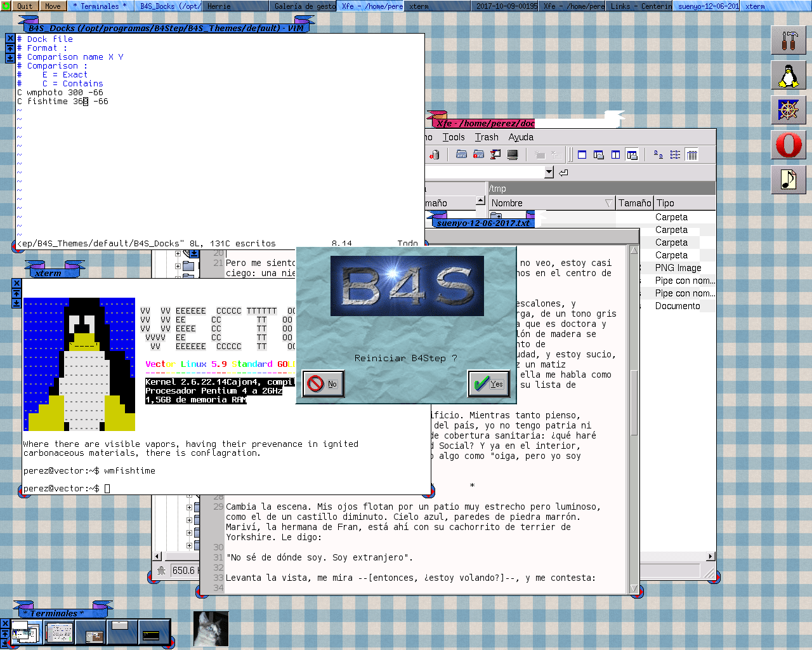Click the down-arrow button on VIM window
Viewport: 812px width, 650px height.
(x=10, y=58)
